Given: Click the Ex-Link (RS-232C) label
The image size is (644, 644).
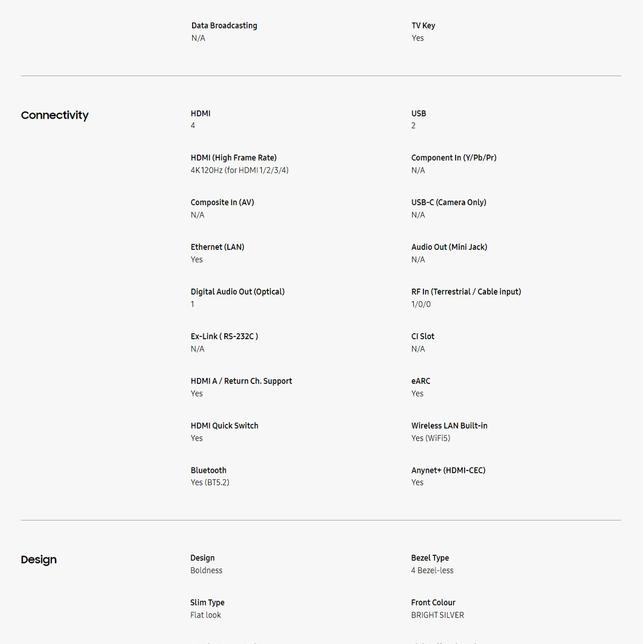Looking at the screenshot, I should (x=224, y=336).
